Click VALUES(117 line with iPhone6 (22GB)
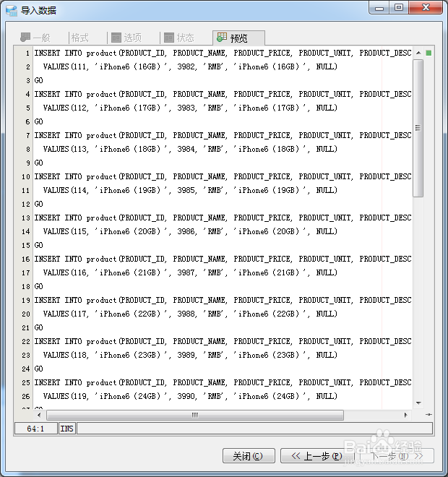The image size is (448, 477). click(190, 314)
